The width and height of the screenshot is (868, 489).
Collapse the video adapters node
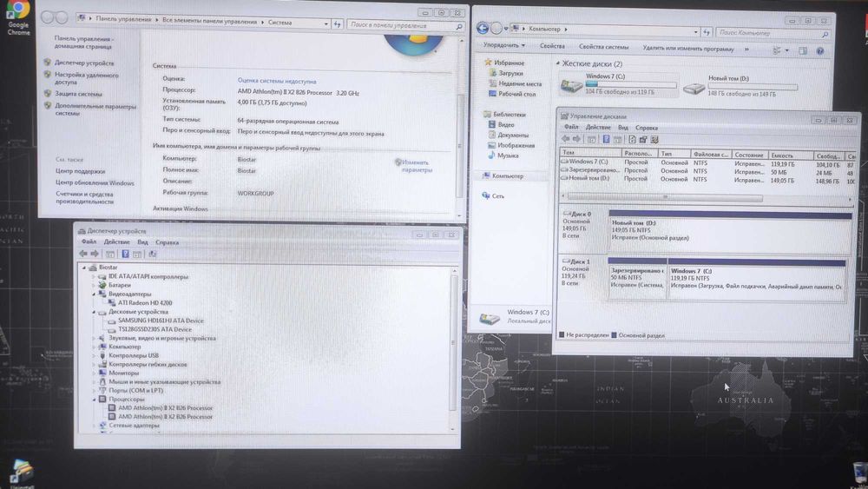tap(94, 294)
